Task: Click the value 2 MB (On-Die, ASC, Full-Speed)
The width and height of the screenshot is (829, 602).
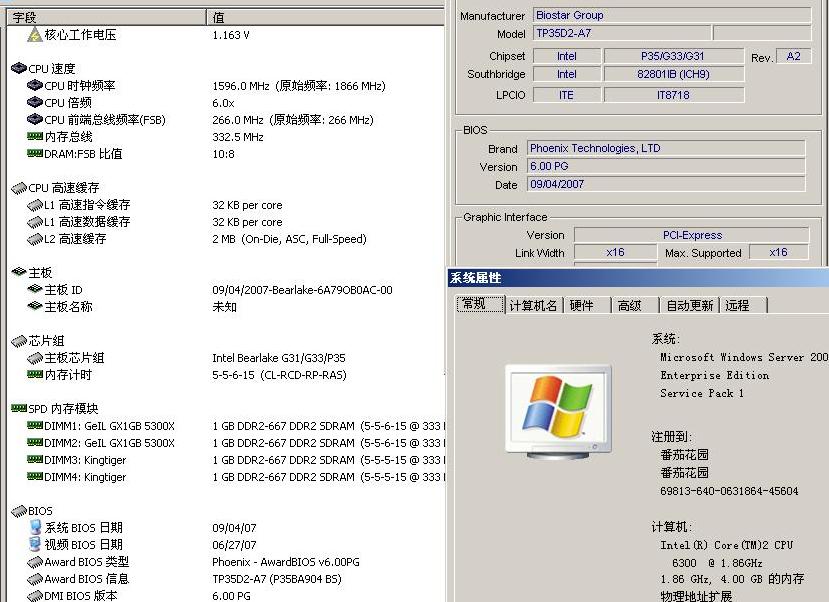Action: tap(289, 239)
